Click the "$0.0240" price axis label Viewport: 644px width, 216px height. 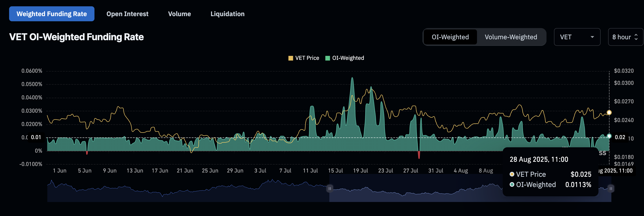(x=624, y=120)
